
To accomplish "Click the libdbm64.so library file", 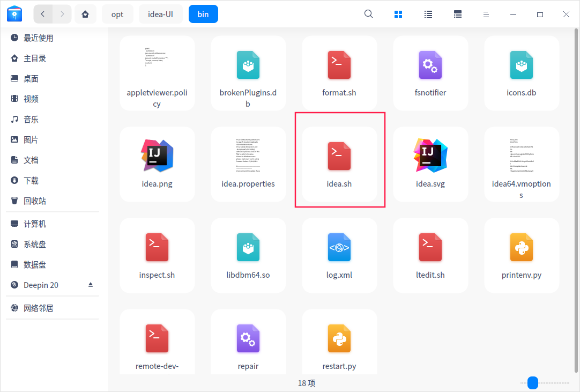I will coord(248,255).
